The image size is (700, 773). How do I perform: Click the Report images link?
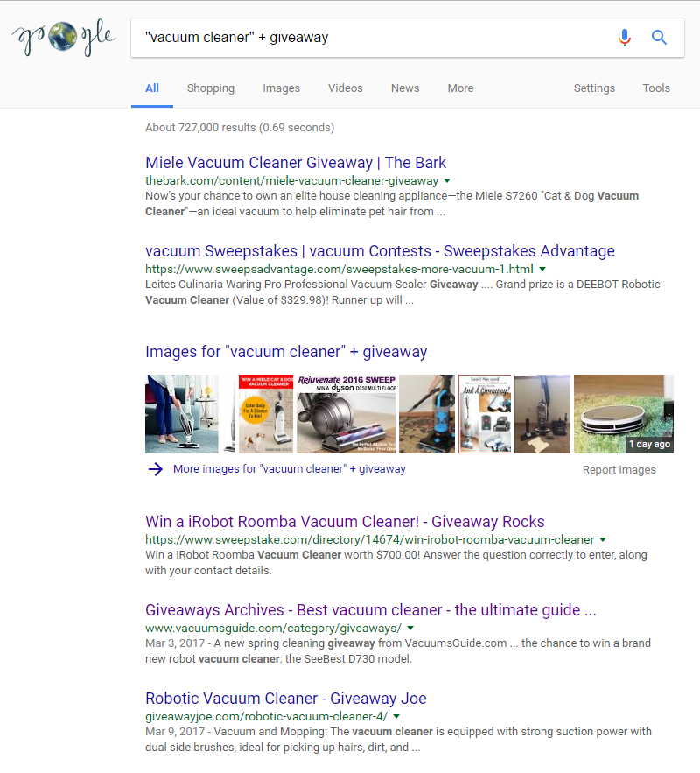tap(619, 470)
